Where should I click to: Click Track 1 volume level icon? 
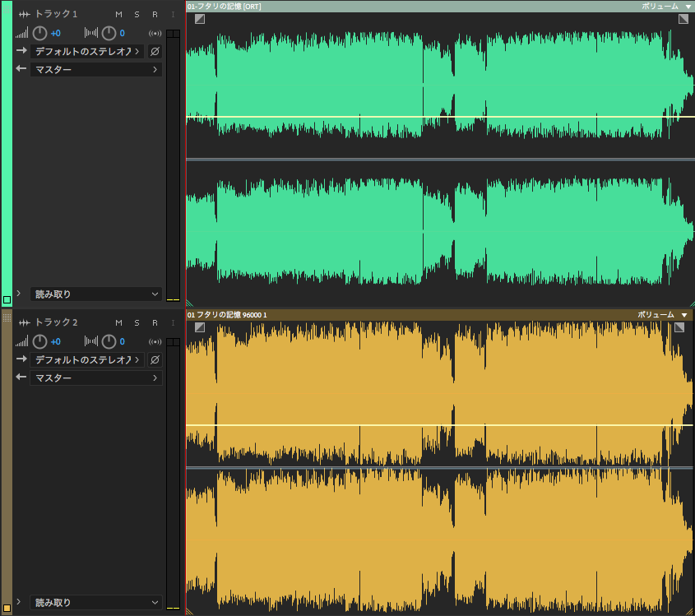[x=21, y=33]
